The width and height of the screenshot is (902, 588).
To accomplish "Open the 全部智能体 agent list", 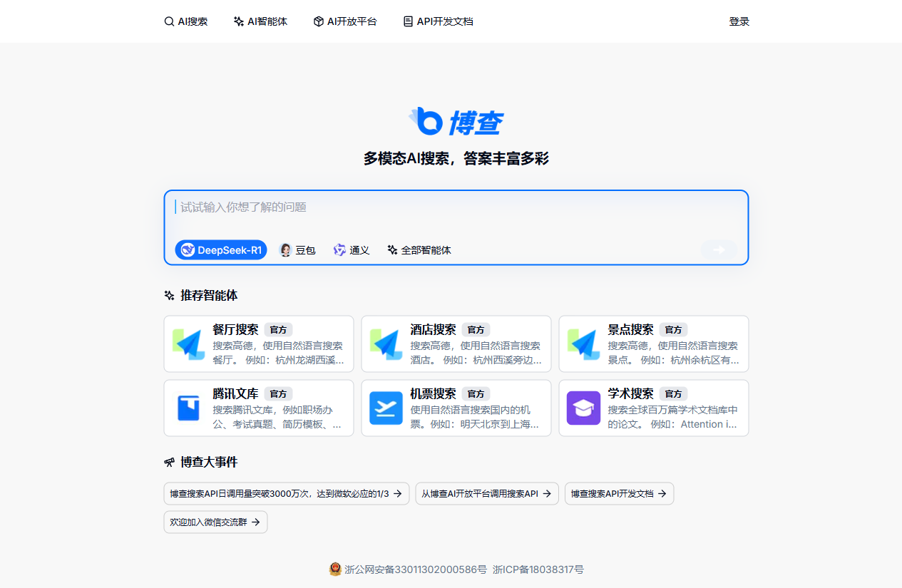I will [x=419, y=250].
